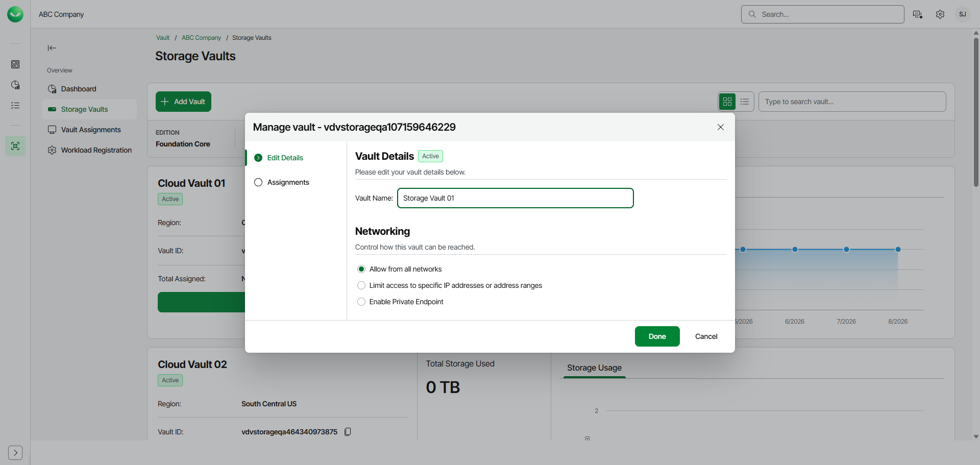The width and height of the screenshot is (980, 465).
Task: Click the ABC Company breadcrumb link
Action: (x=201, y=38)
